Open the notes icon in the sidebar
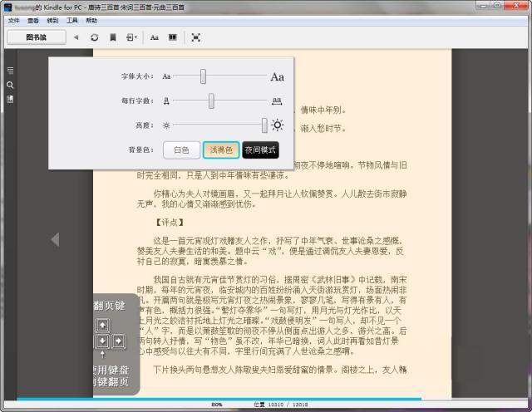The height and width of the screenshot is (412, 532). pos(10,99)
